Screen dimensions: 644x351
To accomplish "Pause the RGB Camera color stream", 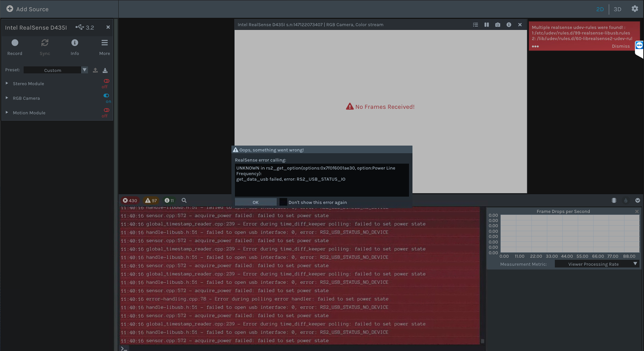I will click(x=487, y=25).
